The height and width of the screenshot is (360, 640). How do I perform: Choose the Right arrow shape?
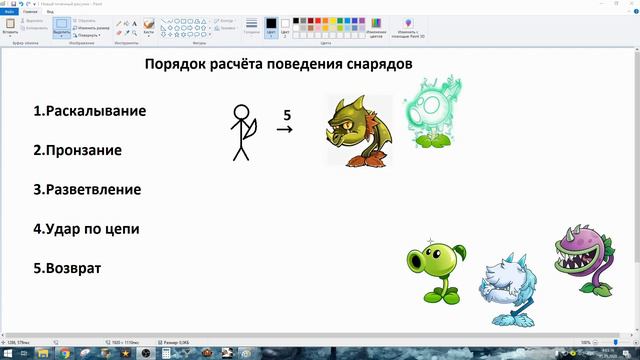pos(190,28)
